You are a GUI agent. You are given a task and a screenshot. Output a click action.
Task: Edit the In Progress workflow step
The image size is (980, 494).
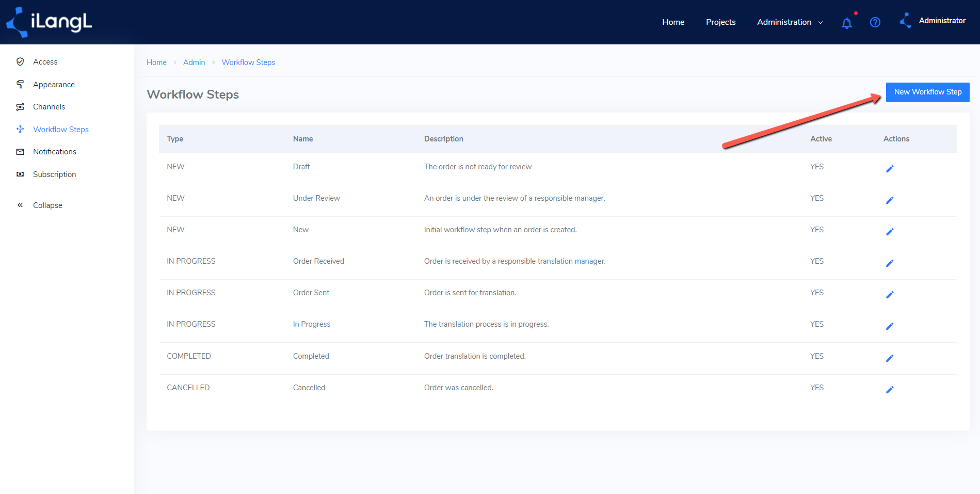(890, 326)
